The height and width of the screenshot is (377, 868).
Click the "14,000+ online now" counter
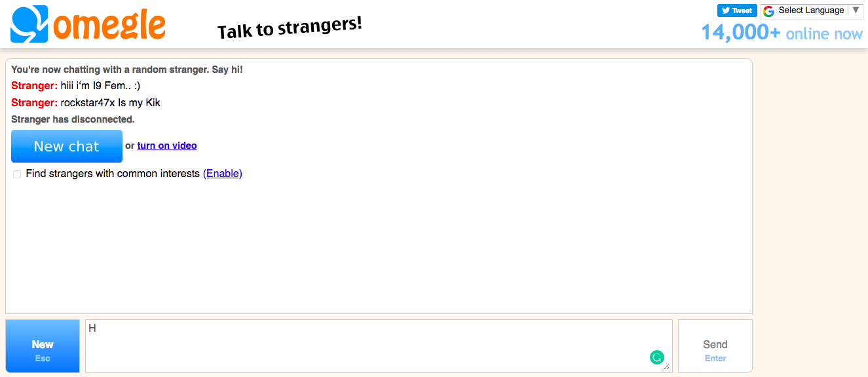coord(782,32)
